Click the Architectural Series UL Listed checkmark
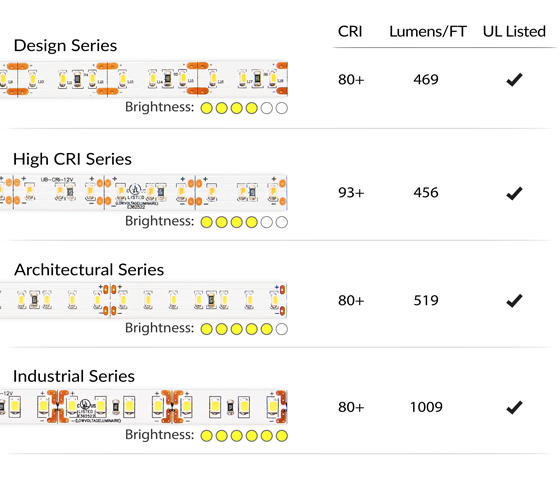Viewport: 560px width, 481px height. (x=514, y=301)
